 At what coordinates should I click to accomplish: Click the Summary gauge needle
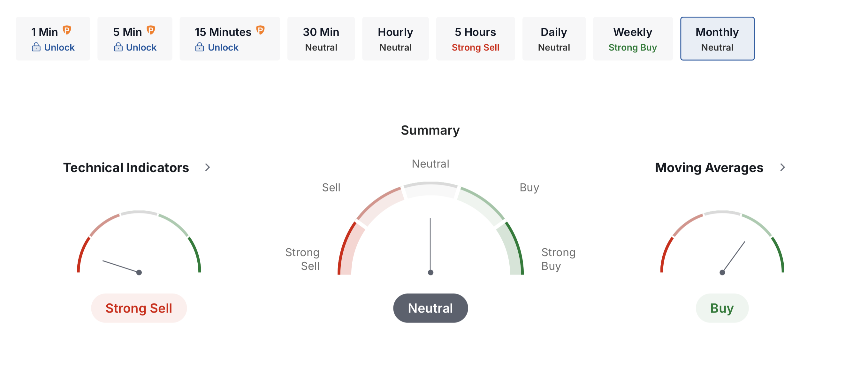tap(430, 246)
